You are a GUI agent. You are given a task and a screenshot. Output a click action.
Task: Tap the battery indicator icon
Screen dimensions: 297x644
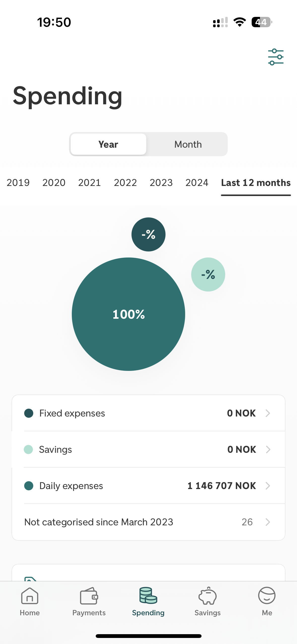pyautogui.click(x=261, y=22)
